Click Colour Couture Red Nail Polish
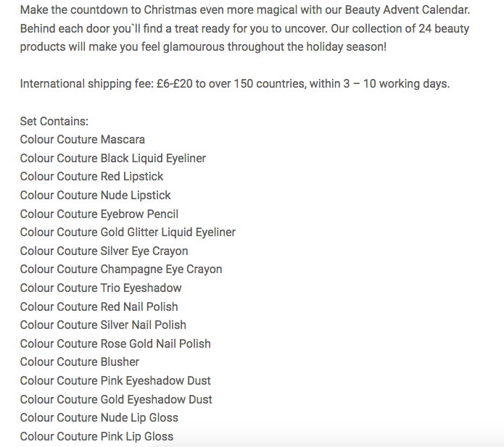 99,306
